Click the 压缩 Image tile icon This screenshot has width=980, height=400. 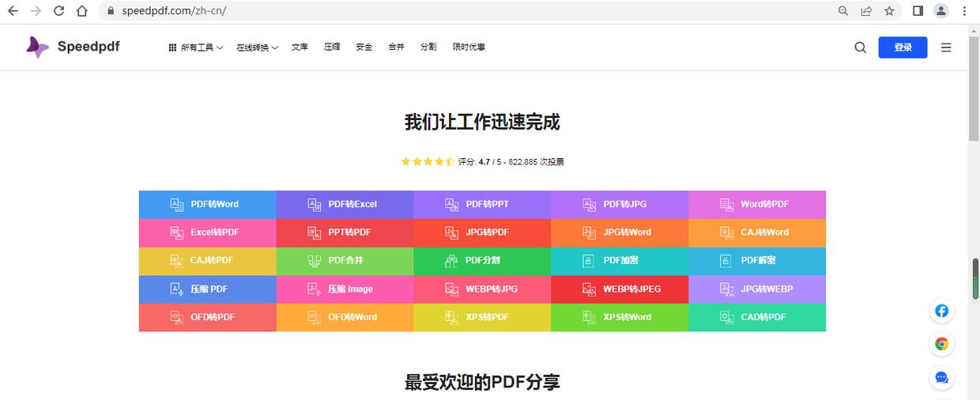click(x=315, y=289)
